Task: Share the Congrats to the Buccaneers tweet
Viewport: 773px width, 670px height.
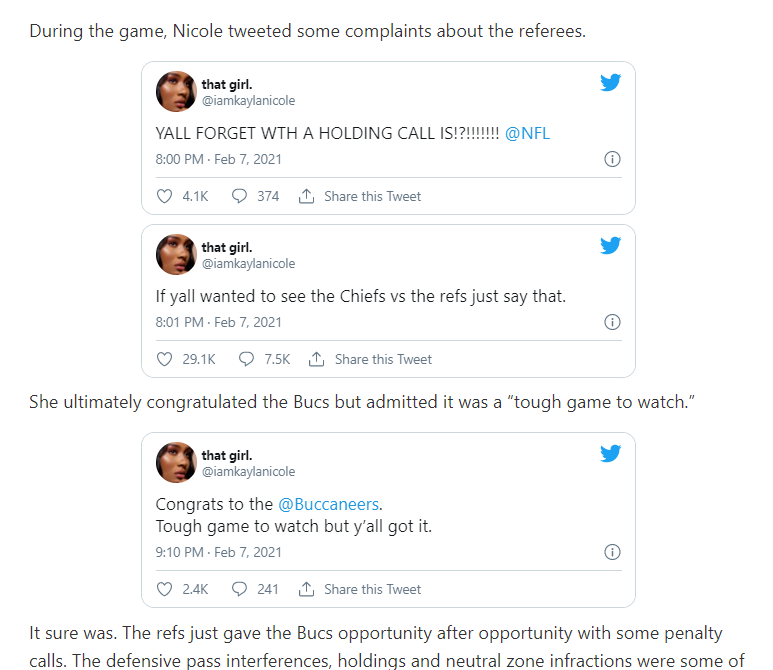Action: 361,589
